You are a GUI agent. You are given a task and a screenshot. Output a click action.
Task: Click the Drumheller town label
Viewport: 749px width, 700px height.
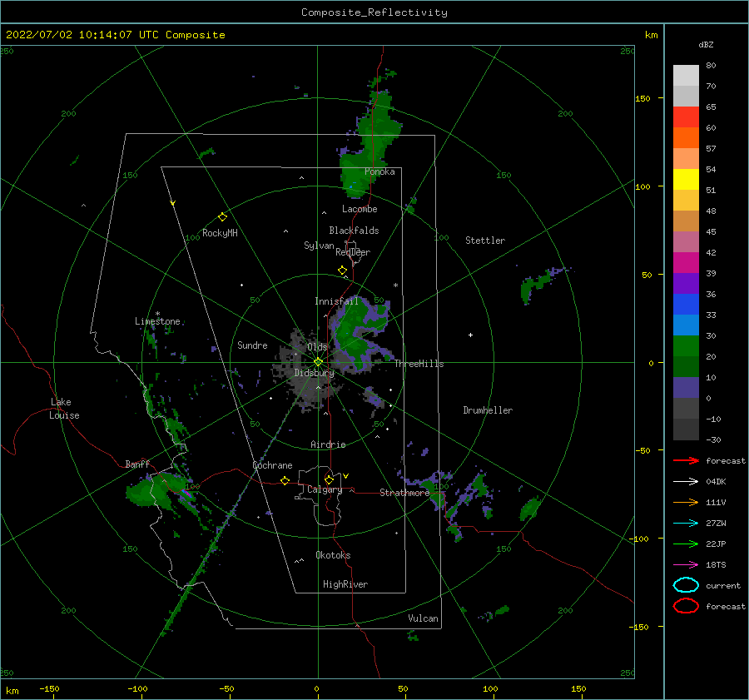(x=487, y=410)
